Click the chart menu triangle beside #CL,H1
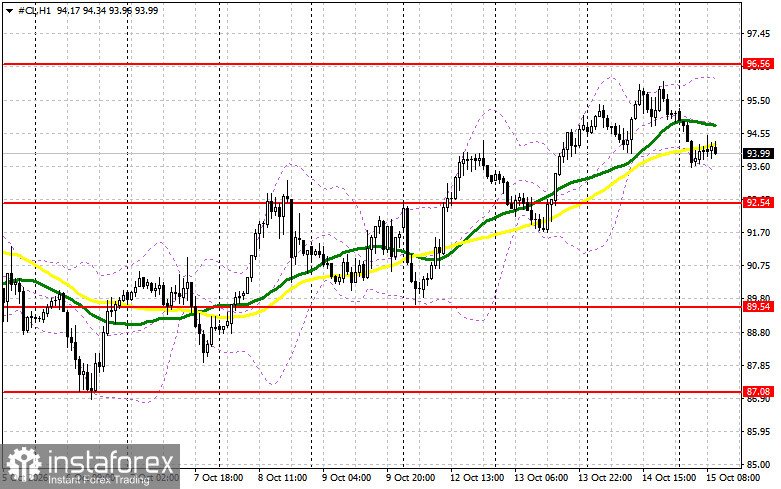781x489 pixels. 9,10
